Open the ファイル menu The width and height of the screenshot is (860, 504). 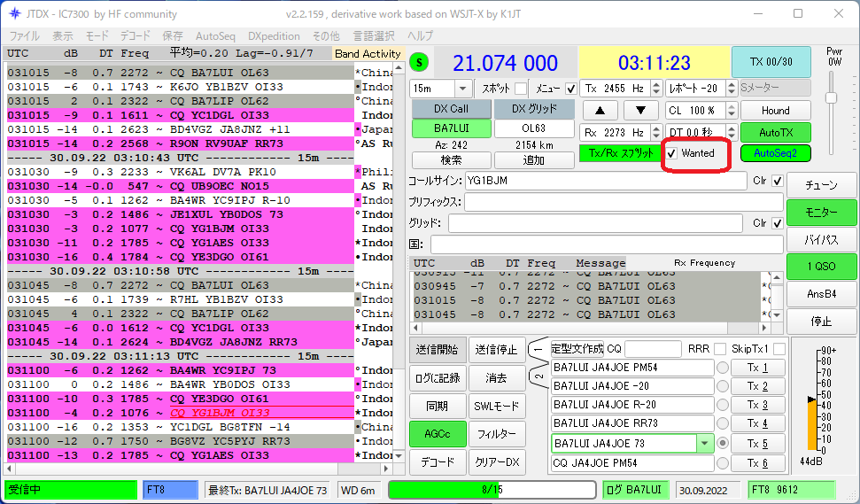click(x=25, y=35)
